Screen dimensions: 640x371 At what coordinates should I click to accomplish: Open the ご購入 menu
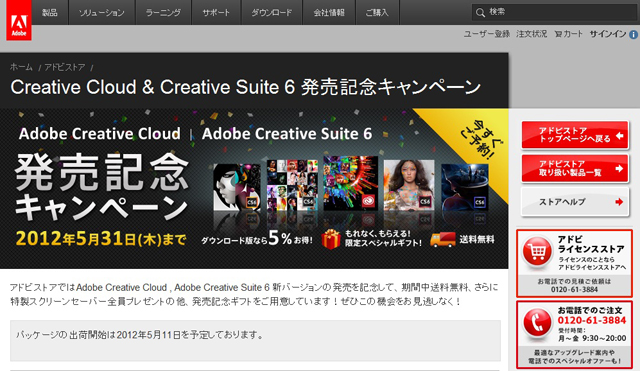point(377,13)
